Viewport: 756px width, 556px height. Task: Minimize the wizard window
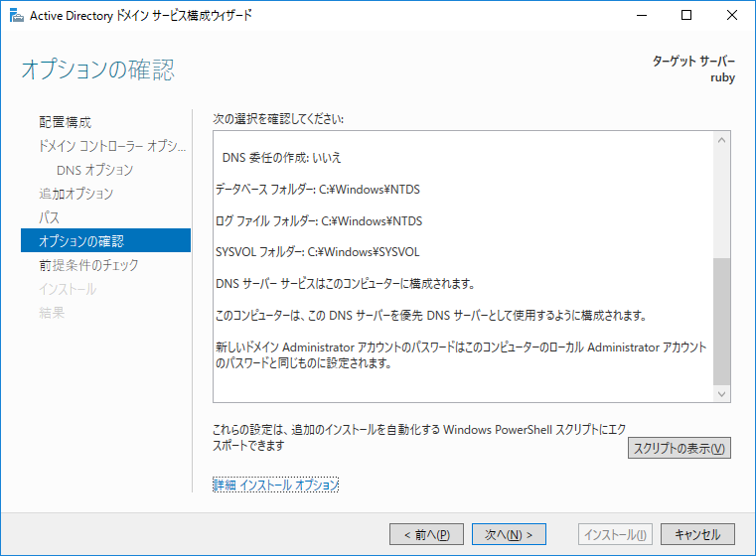pos(642,16)
